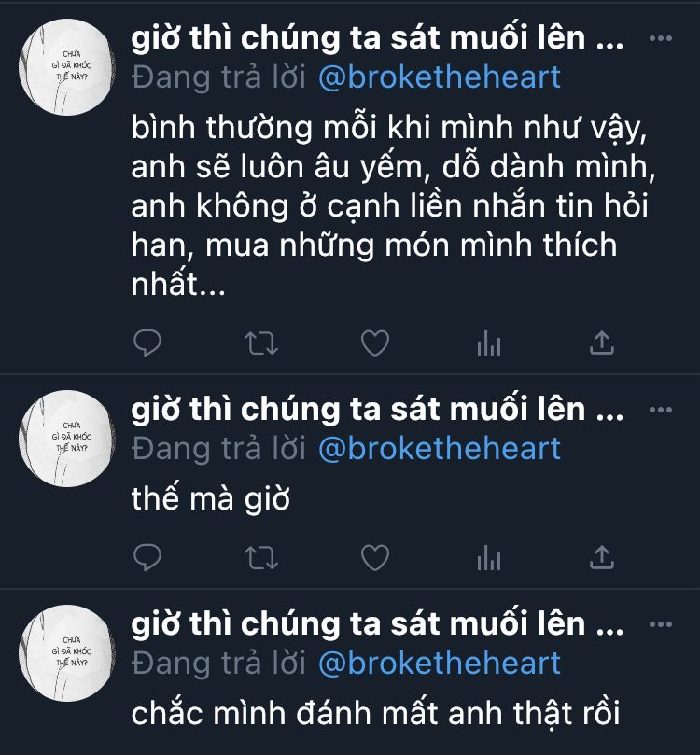Open more options on second tweet

[661, 411]
